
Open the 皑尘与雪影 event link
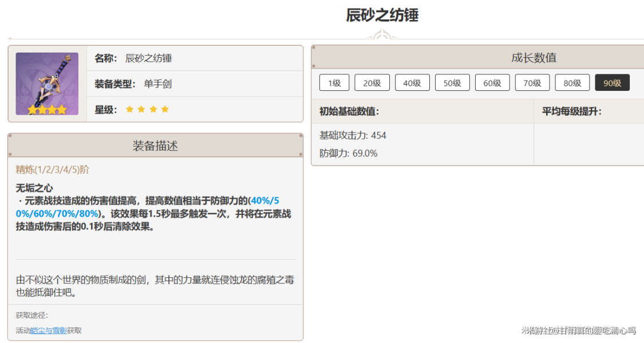click(49, 330)
